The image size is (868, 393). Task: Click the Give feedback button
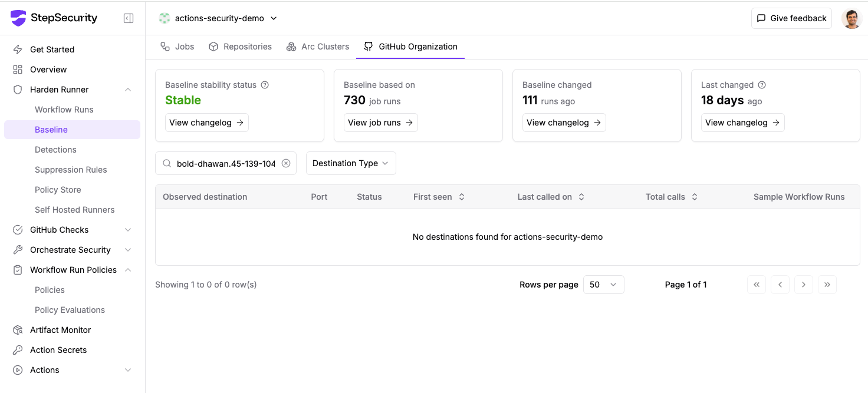(791, 18)
